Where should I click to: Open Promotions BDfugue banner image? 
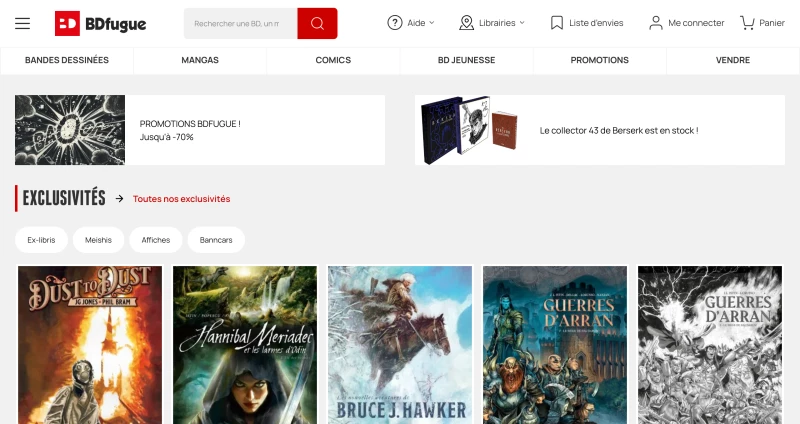click(x=70, y=130)
